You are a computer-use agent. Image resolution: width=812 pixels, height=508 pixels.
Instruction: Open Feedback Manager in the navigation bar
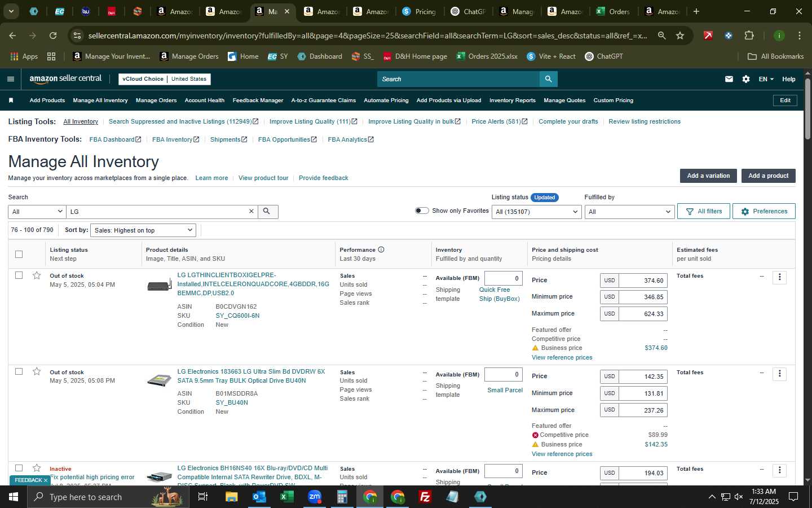tap(258, 100)
